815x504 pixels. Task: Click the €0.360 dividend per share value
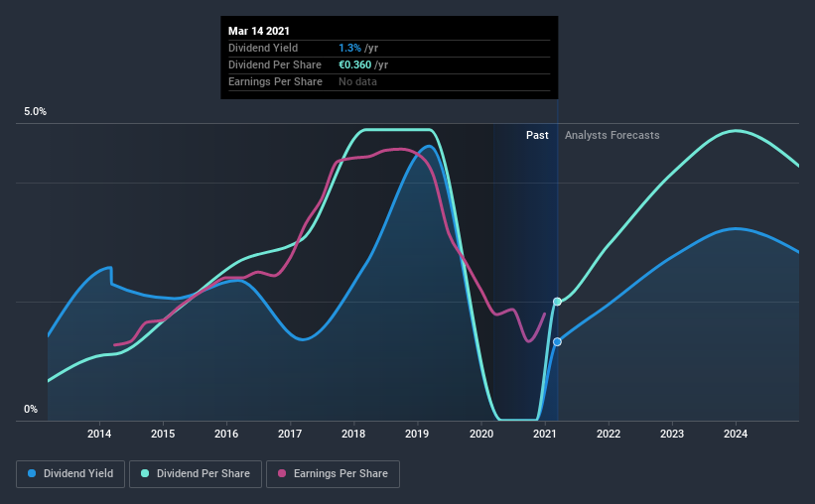pyautogui.click(x=355, y=64)
